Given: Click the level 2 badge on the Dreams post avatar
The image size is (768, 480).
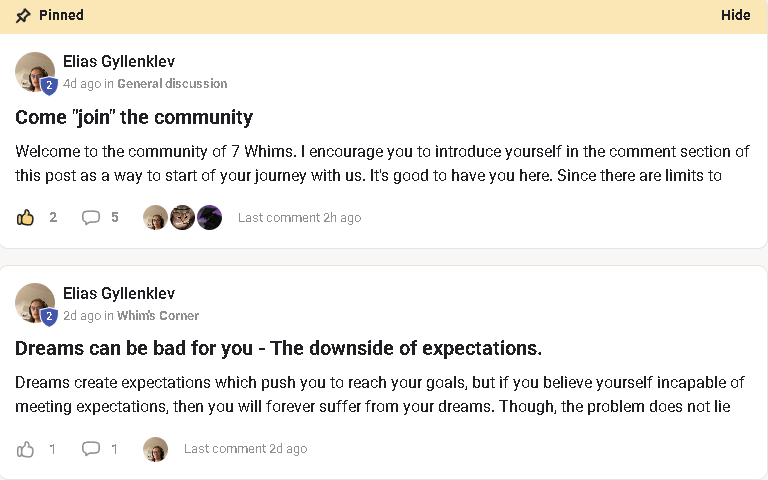Looking at the screenshot, I should click(x=49, y=317).
